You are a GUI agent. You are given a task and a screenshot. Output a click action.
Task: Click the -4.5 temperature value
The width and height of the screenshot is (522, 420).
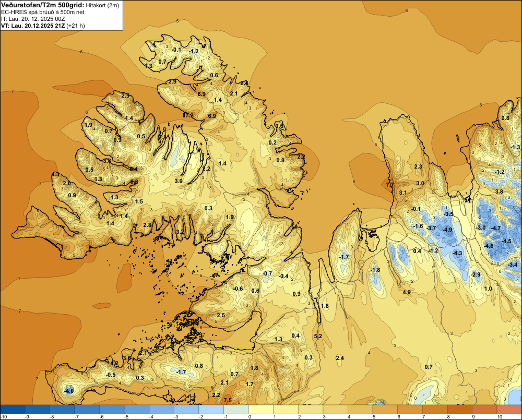[506, 241]
